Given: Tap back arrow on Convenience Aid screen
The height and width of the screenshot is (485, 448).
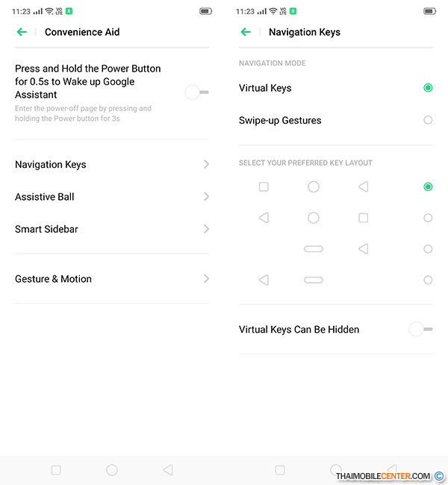Looking at the screenshot, I should pyautogui.click(x=22, y=32).
